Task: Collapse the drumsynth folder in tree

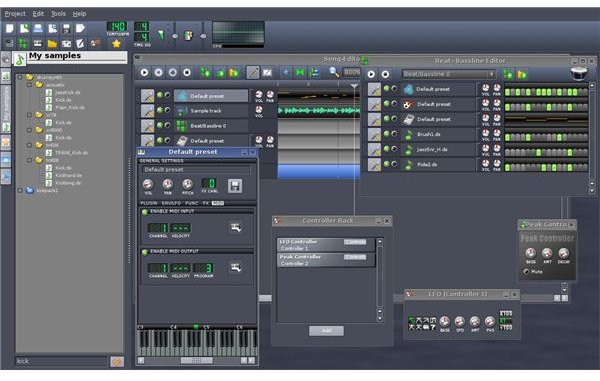Action: click(x=20, y=77)
